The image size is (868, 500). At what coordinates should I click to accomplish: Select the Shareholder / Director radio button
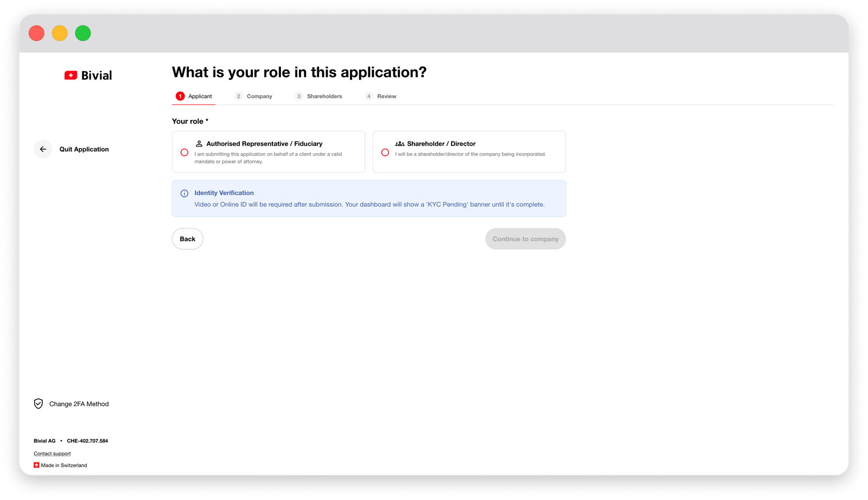coord(385,153)
